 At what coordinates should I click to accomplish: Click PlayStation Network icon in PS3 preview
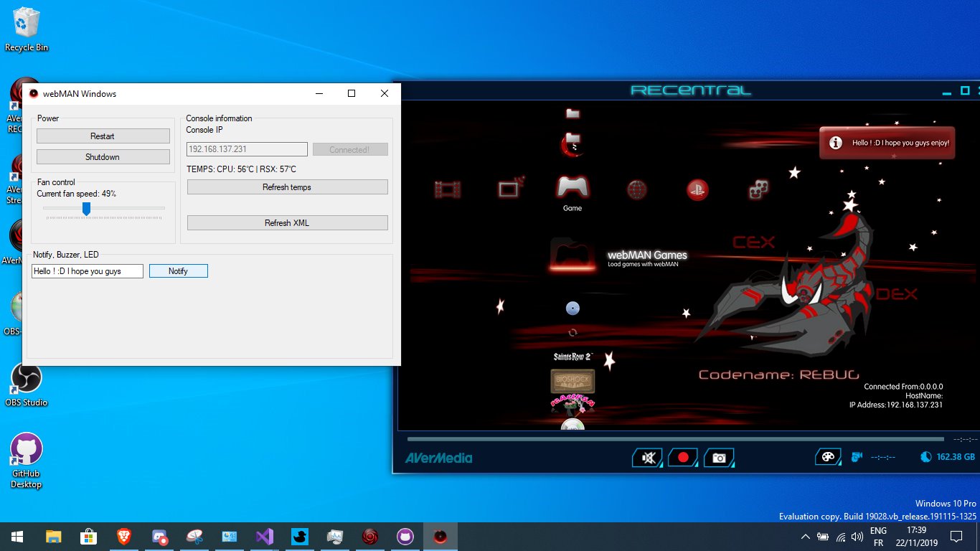(697, 189)
